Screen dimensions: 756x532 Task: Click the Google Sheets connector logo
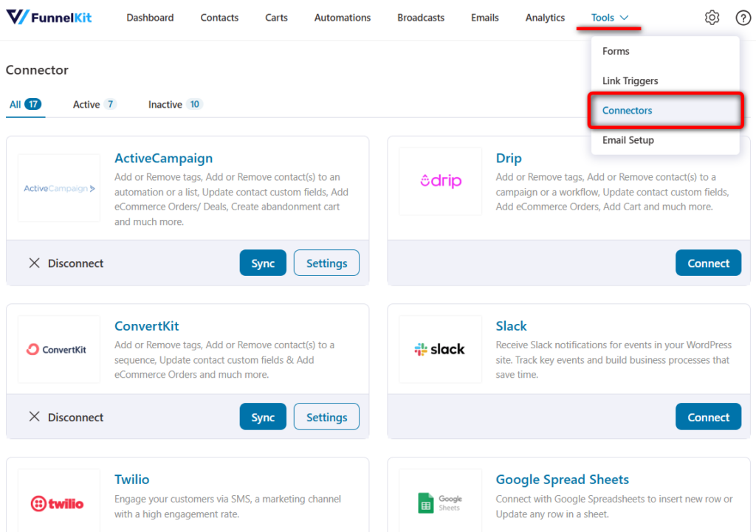441,502
